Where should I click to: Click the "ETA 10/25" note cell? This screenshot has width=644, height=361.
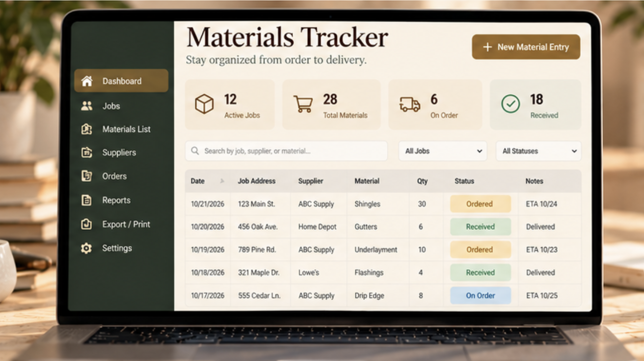(542, 296)
